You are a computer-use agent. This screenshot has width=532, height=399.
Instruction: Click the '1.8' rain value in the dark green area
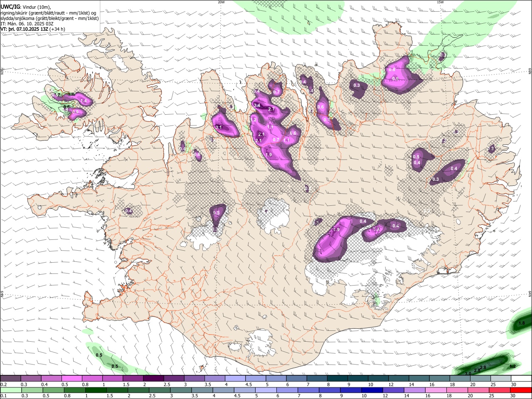point(522,323)
